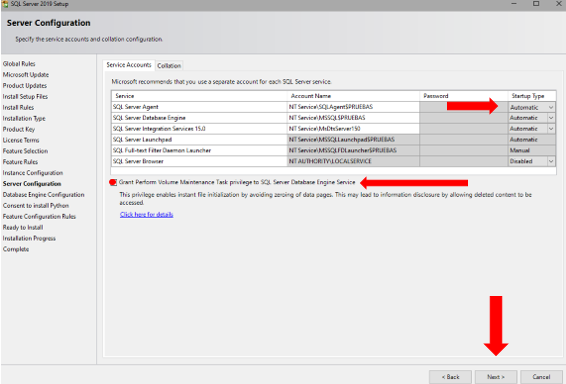Click Installation Type step
This screenshot has width=566, height=384.
tap(24, 118)
